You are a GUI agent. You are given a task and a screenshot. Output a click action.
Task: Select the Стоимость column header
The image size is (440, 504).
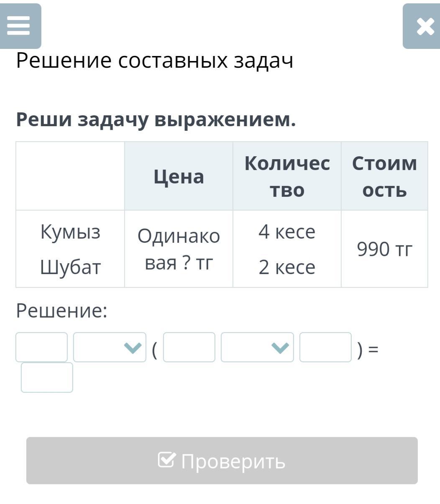(384, 176)
